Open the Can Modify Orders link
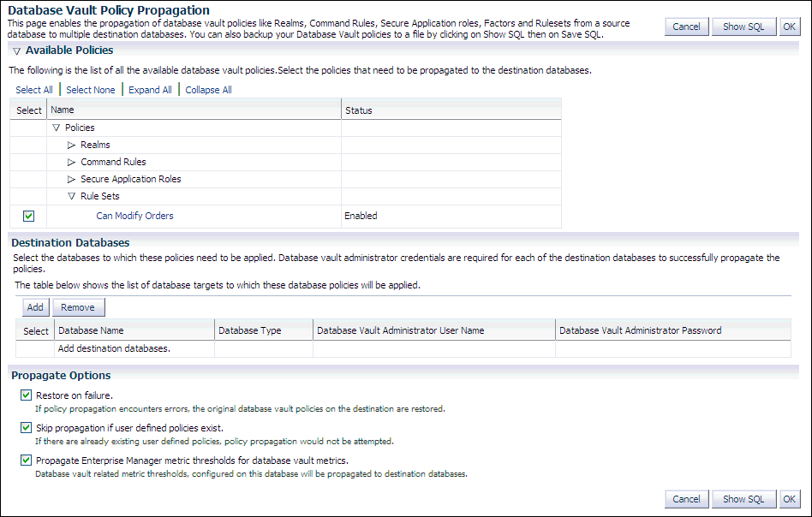Image resolution: width=812 pixels, height=517 pixels. pos(134,217)
